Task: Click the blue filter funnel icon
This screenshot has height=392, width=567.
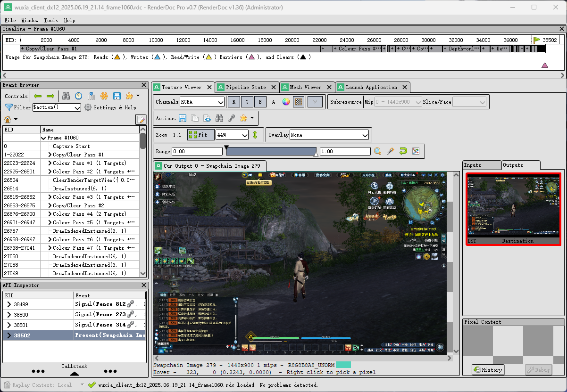Action: pyautogui.click(x=8, y=107)
